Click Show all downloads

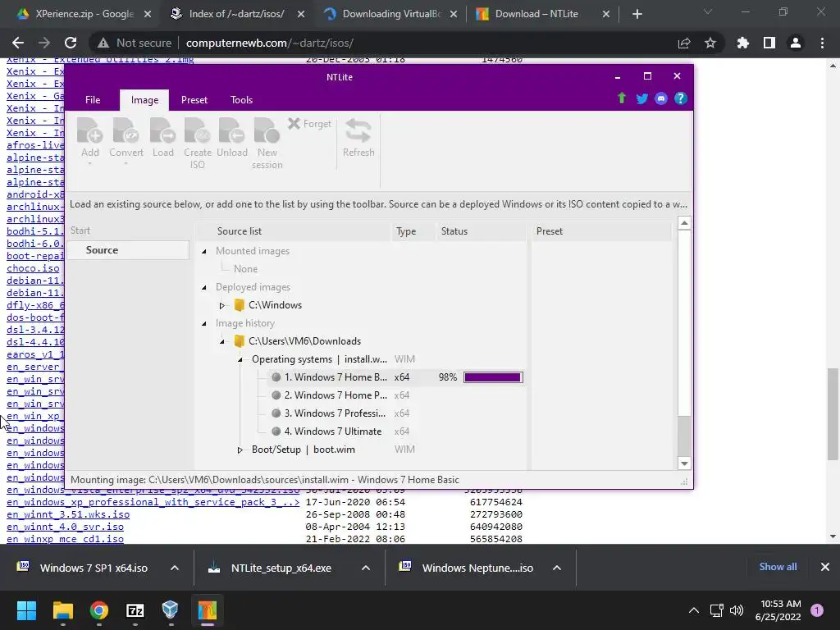pyautogui.click(x=778, y=567)
